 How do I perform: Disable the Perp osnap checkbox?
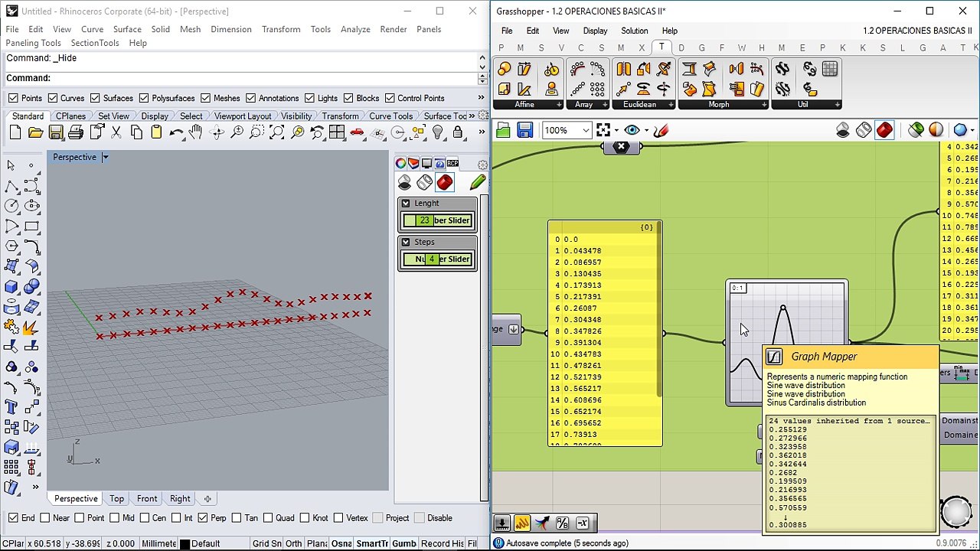coord(203,518)
